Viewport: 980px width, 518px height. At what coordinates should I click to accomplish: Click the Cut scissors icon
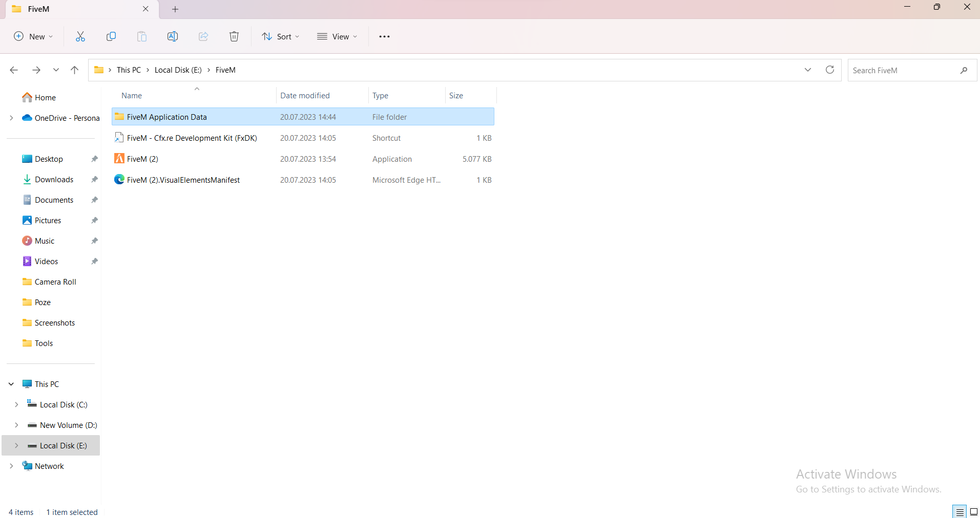click(x=80, y=36)
